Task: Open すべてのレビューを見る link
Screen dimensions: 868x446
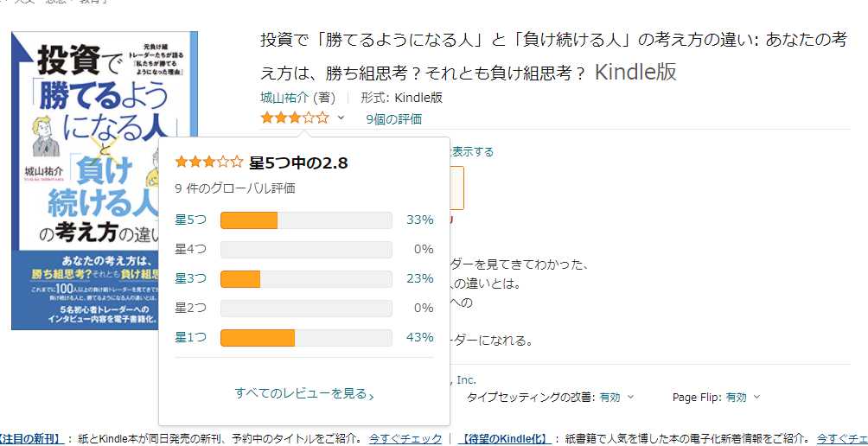Action: 301,393
